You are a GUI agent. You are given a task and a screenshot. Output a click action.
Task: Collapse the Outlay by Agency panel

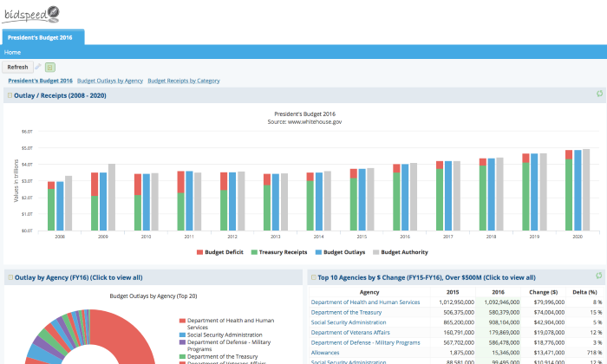[10, 277]
